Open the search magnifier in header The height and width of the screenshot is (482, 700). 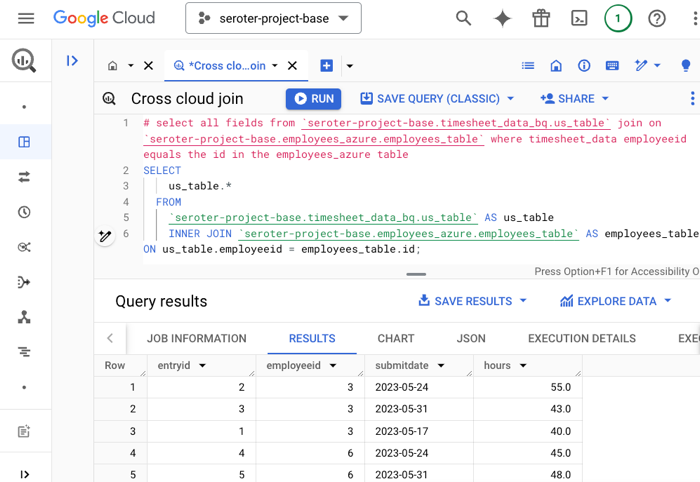[x=464, y=18]
